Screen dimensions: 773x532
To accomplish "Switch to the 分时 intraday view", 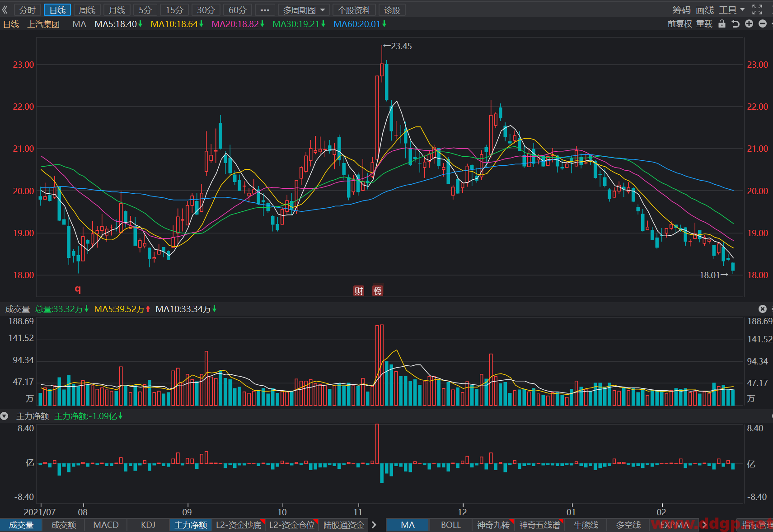I will coord(27,10).
